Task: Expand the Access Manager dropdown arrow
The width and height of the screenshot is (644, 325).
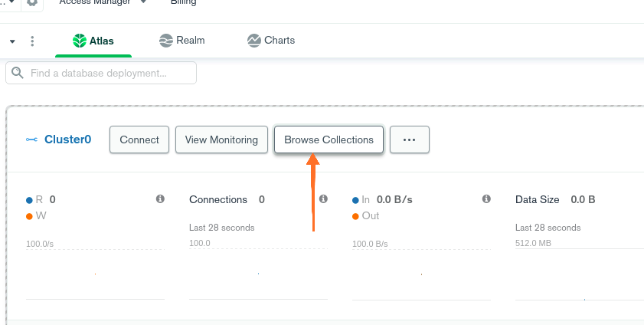Action: coord(143,2)
